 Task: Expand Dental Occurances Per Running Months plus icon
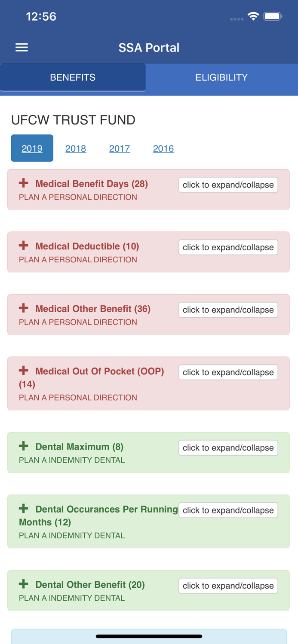(23, 508)
